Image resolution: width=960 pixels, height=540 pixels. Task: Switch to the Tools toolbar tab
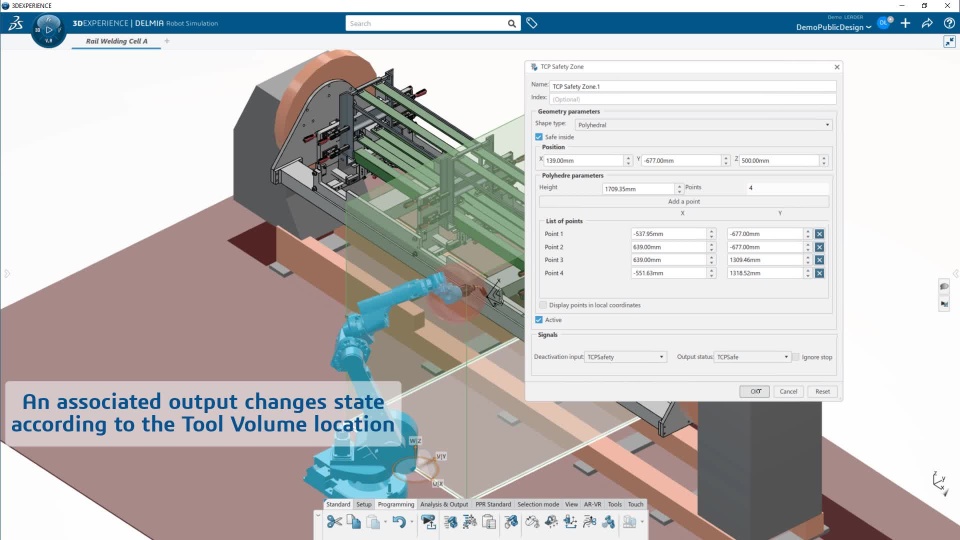click(x=615, y=504)
